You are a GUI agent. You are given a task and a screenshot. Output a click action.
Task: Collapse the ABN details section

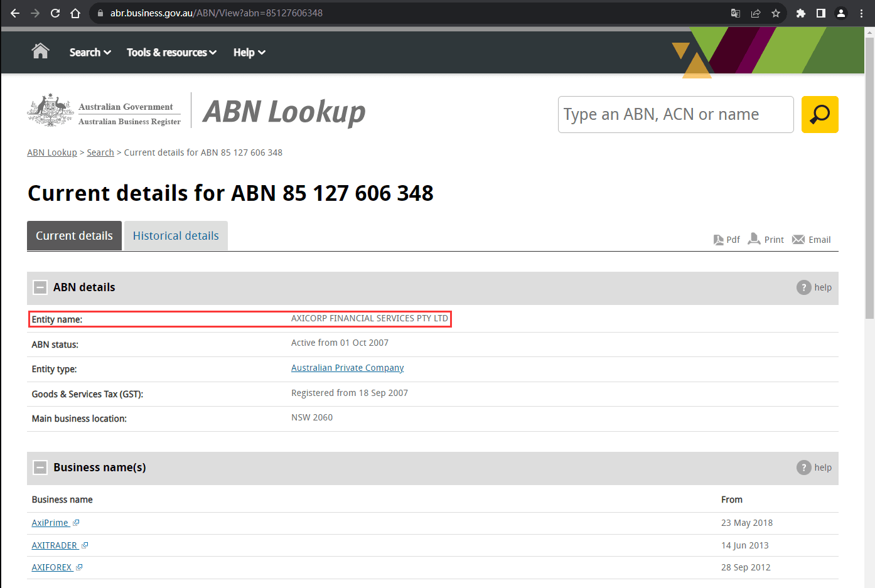[40, 287]
